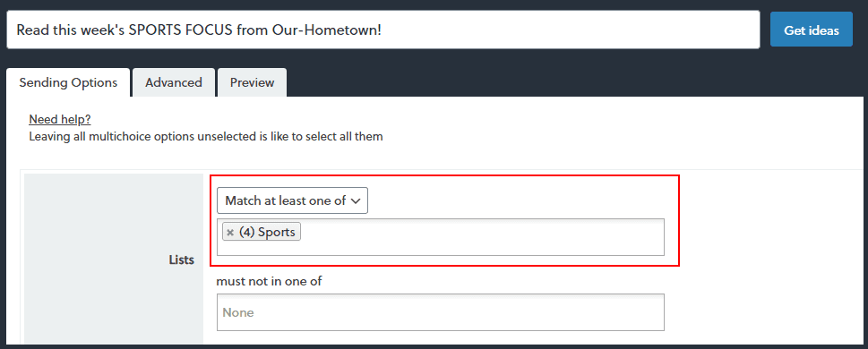The image size is (868, 349).
Task: Click the Get ideas button
Action: click(812, 30)
